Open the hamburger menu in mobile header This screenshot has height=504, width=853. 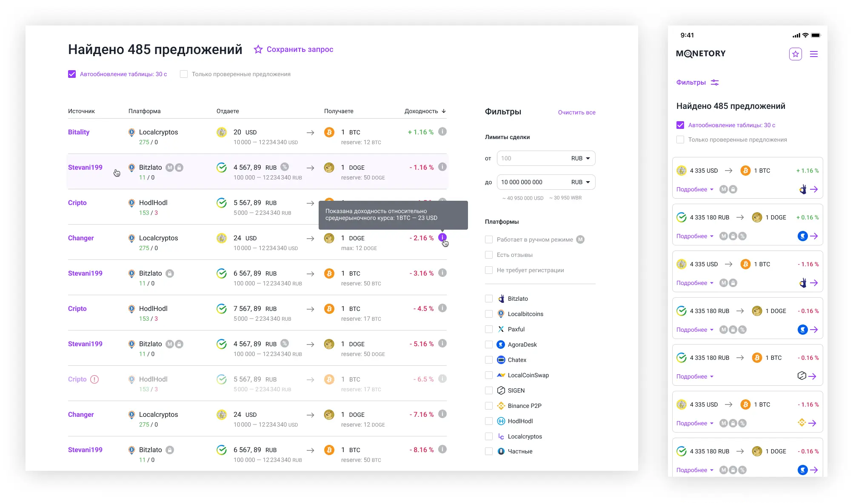coord(814,54)
